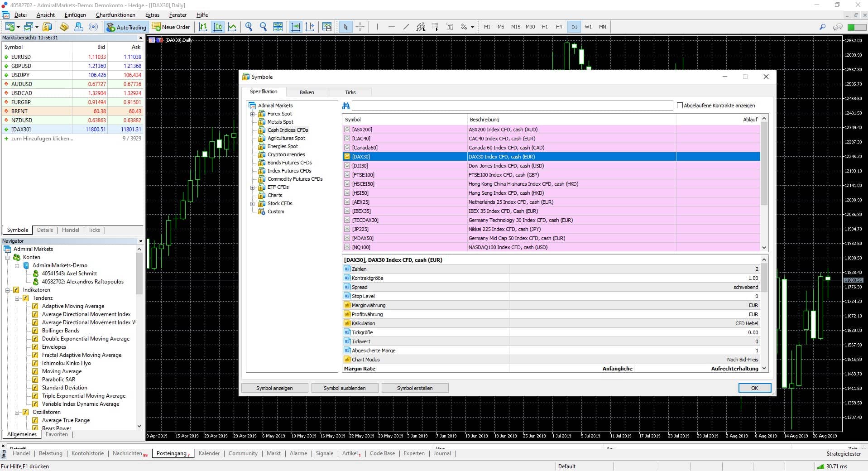Switch chart to candlestick display
Viewport: 868px width, 471px height.
point(218,27)
